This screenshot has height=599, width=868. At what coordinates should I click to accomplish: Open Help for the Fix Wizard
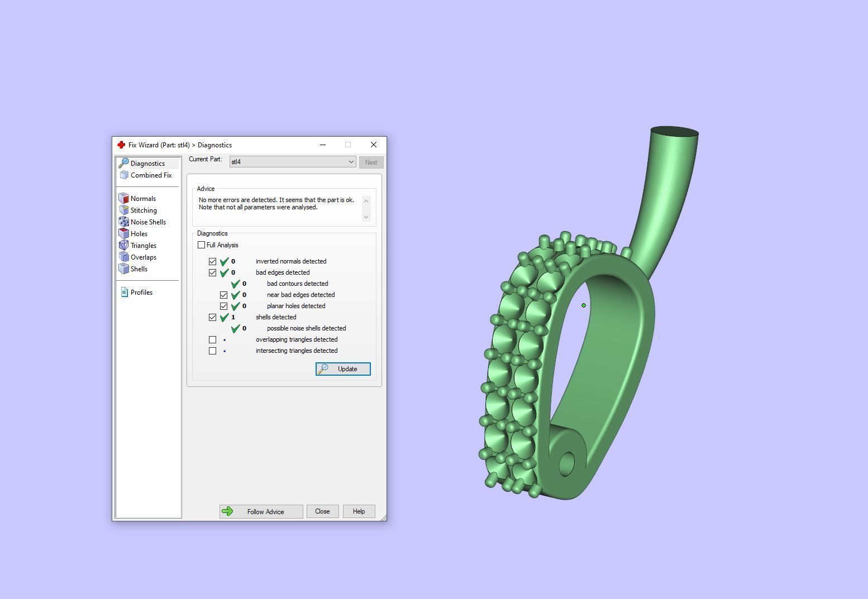coord(359,511)
